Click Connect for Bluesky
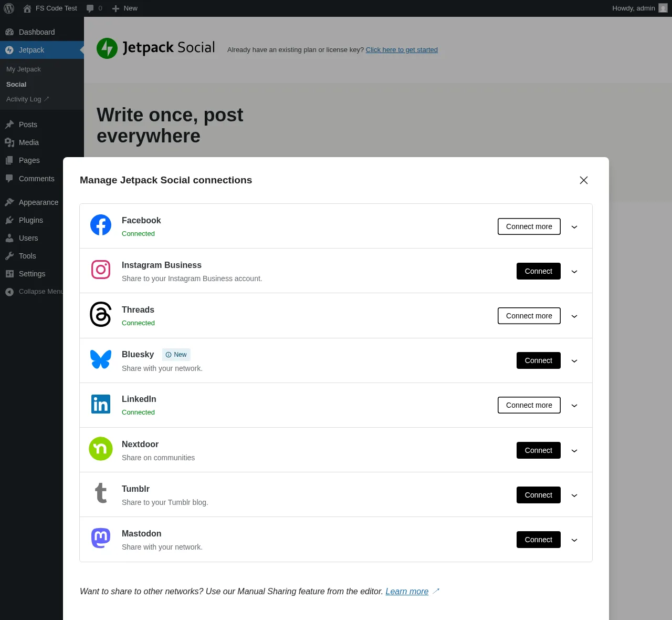Viewport: 672px width, 620px height. click(x=539, y=360)
